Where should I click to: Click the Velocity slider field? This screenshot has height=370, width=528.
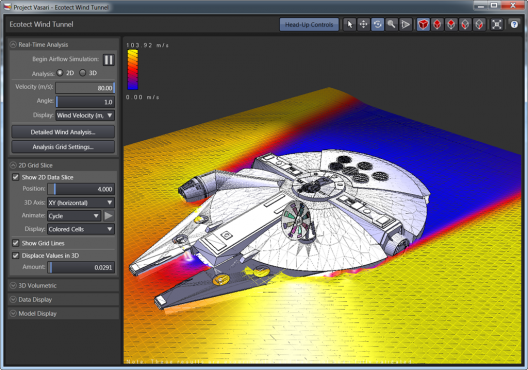click(x=85, y=88)
